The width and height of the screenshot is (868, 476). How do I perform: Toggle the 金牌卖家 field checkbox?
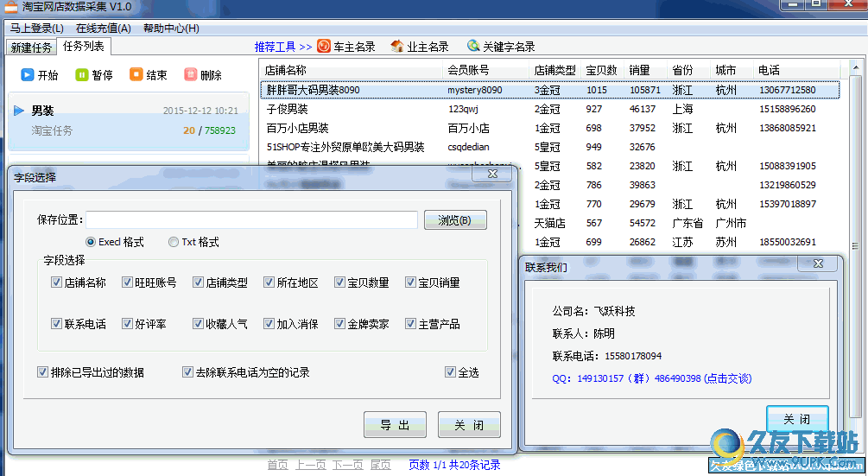point(339,324)
